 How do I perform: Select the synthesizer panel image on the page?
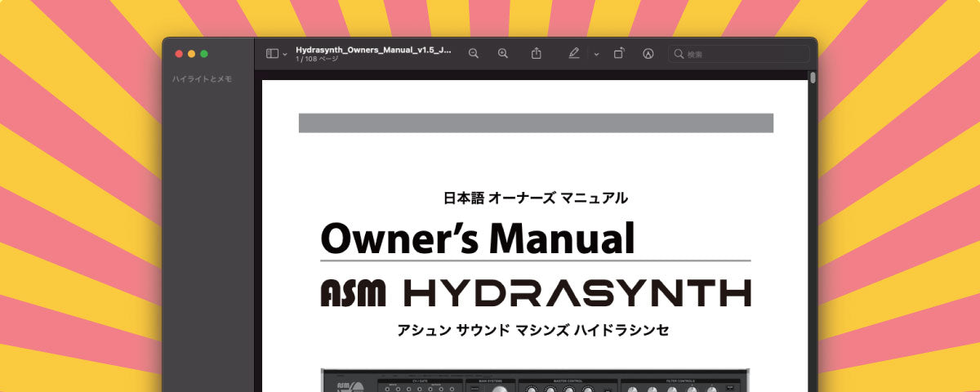click(x=536, y=380)
